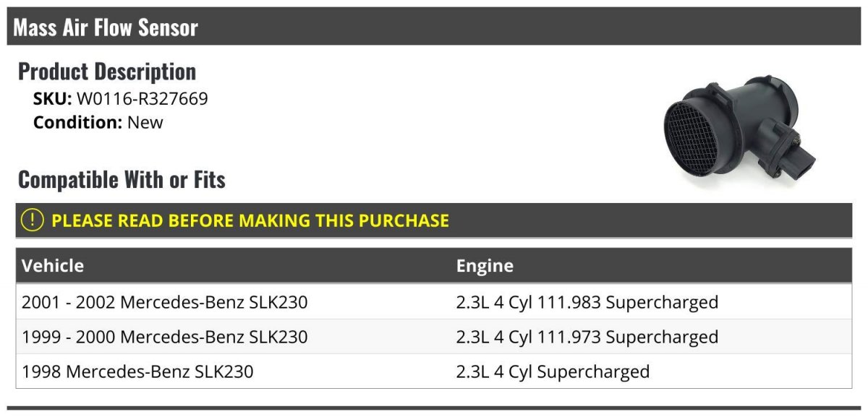The image size is (868, 417).
Task: Click the Condition: New text
Action: click(98, 122)
